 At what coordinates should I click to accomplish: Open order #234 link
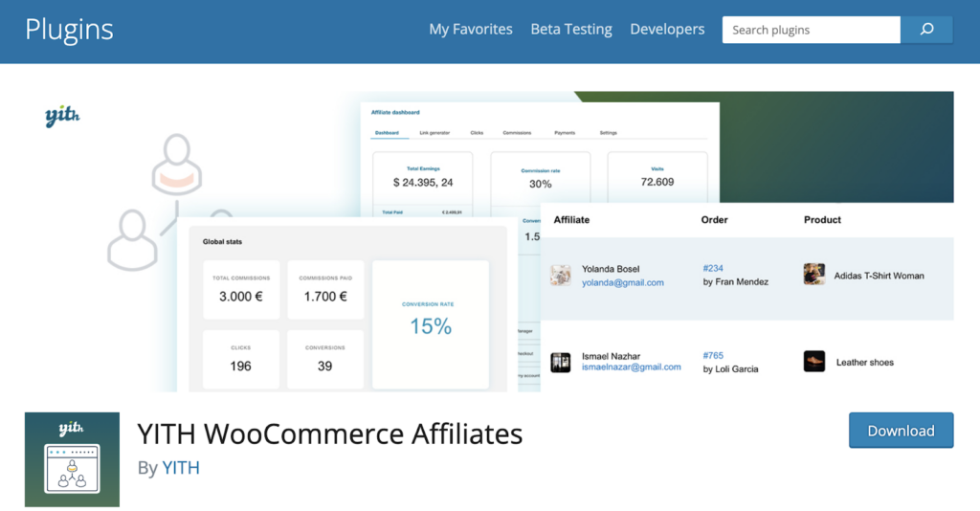713,269
